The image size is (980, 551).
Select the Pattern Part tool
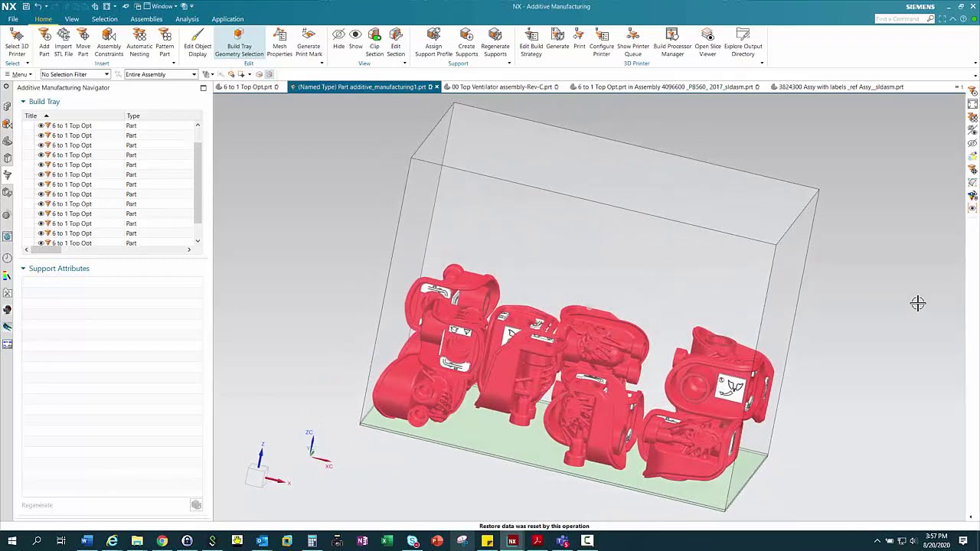tap(165, 42)
